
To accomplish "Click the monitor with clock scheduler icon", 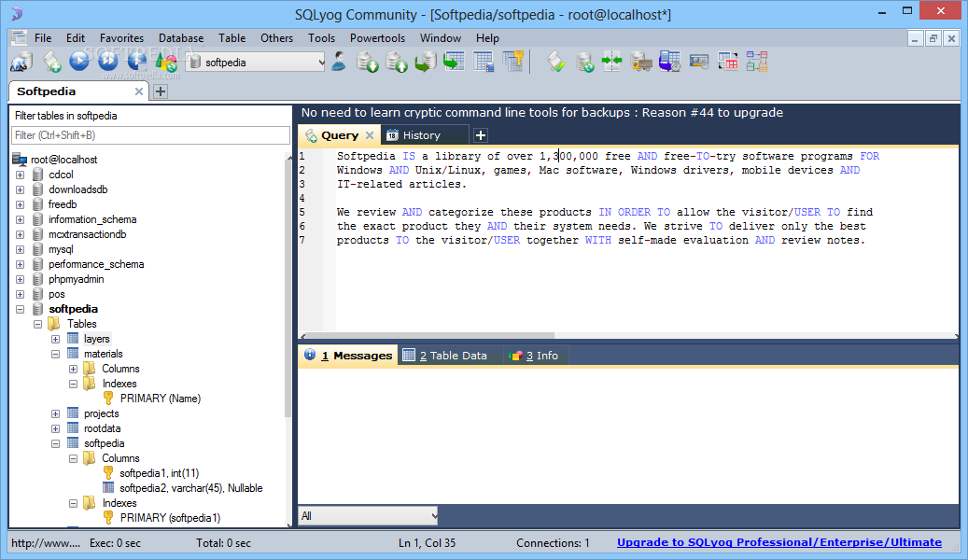I will pos(670,62).
